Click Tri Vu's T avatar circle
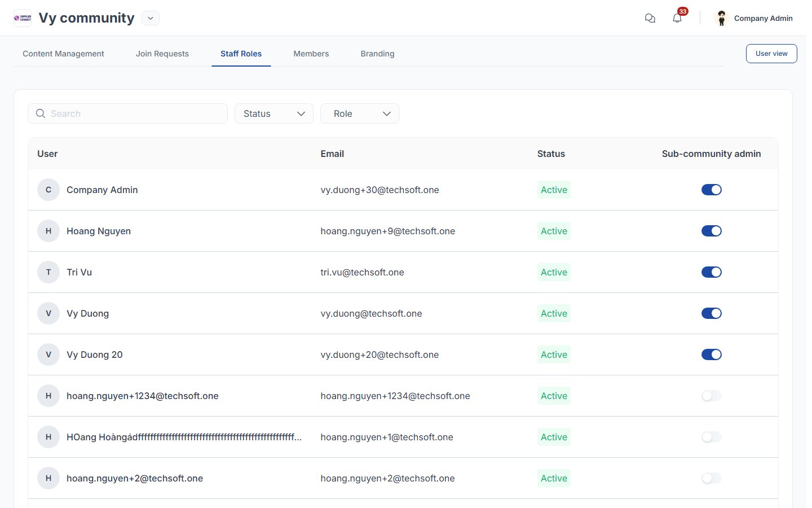The width and height of the screenshot is (812, 508). (x=48, y=272)
